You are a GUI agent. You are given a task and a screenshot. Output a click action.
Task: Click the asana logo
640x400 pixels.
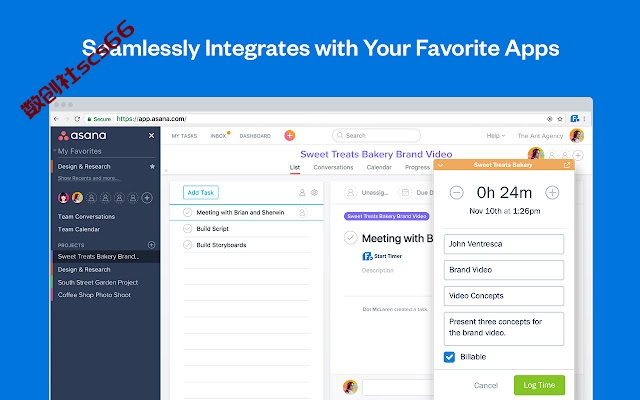82,136
